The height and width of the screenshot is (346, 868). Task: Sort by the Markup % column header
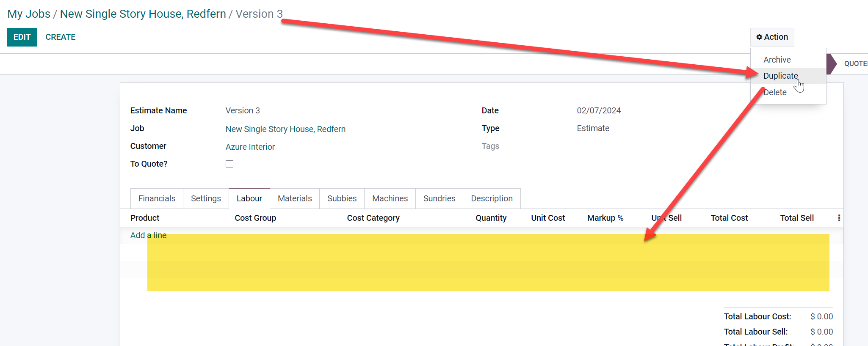(x=605, y=218)
